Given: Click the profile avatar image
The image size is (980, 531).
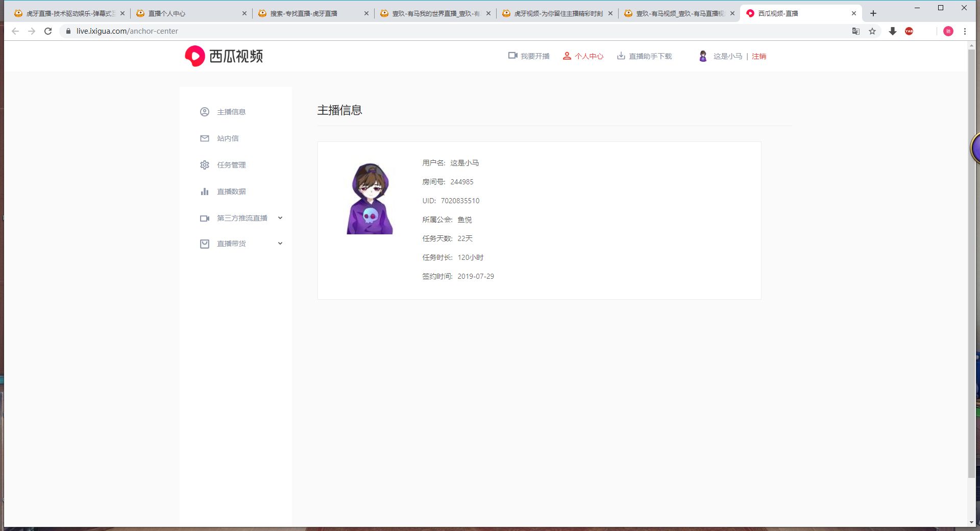Looking at the screenshot, I should coord(370,199).
